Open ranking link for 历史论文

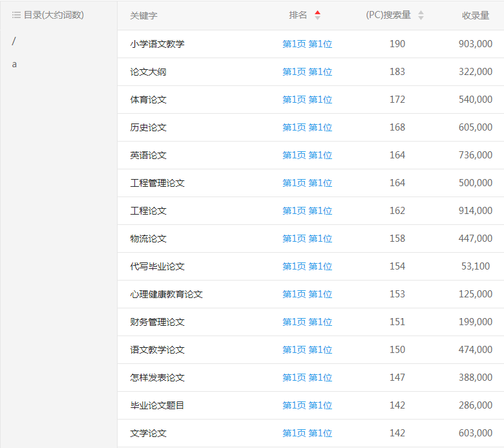307,127
